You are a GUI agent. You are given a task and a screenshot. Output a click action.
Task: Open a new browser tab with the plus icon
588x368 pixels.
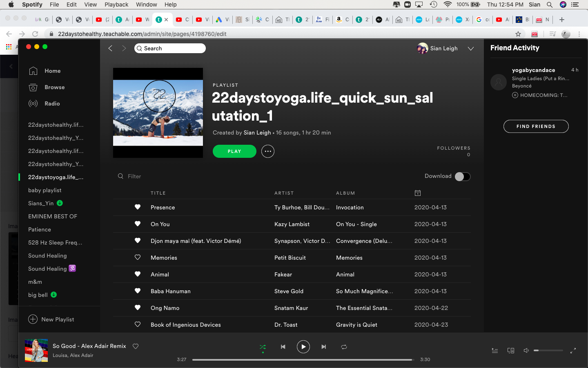click(562, 20)
